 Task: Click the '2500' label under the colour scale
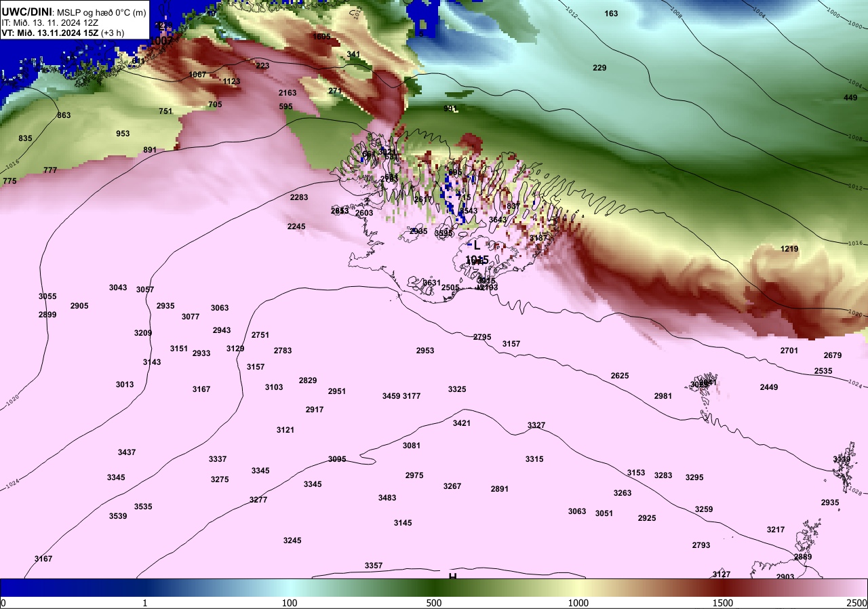[x=857, y=603]
